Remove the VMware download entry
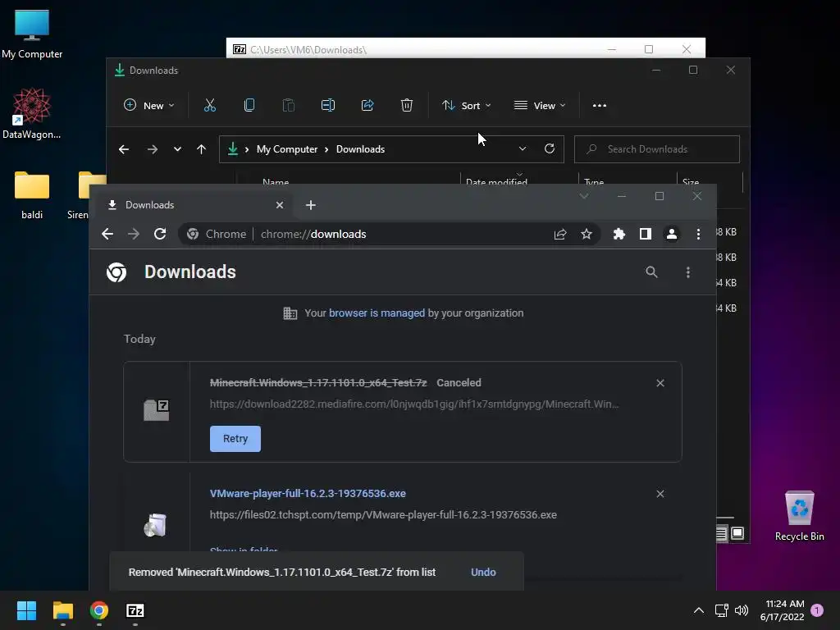840x630 pixels. coord(660,494)
